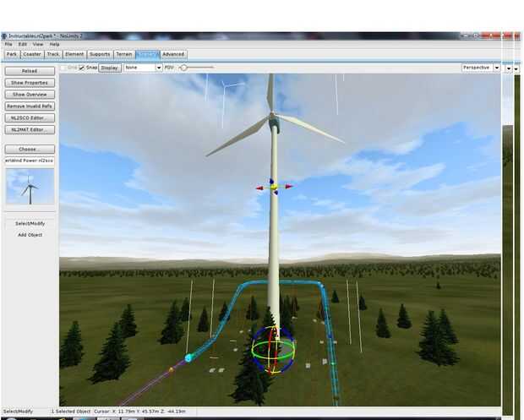Open the None dropdown list
The image size is (524, 420).
point(143,68)
